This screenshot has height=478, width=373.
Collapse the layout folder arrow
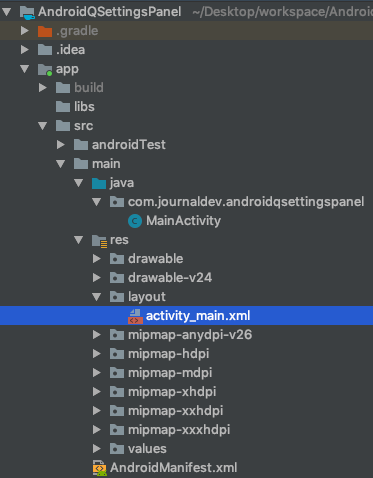[97, 297]
